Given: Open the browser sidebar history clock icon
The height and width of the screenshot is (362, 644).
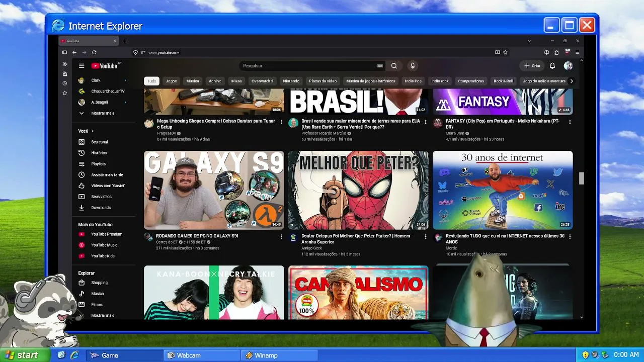Looking at the screenshot, I should pyautogui.click(x=64, y=83).
